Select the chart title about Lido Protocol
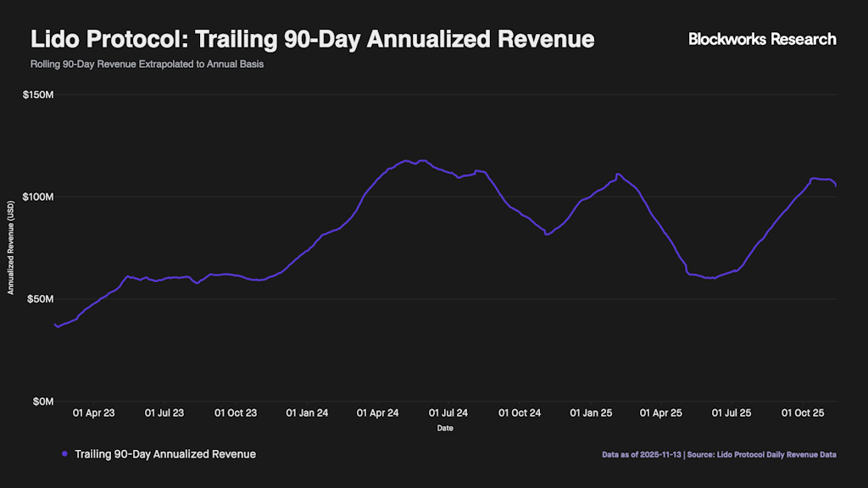Viewport: 868px width, 488px height. click(x=312, y=40)
